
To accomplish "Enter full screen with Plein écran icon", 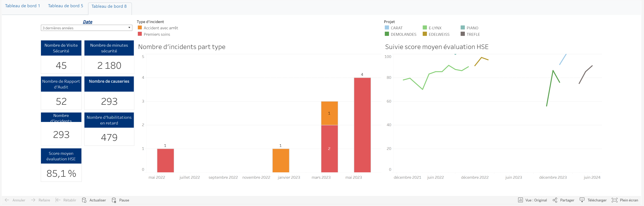I will (x=614, y=200).
